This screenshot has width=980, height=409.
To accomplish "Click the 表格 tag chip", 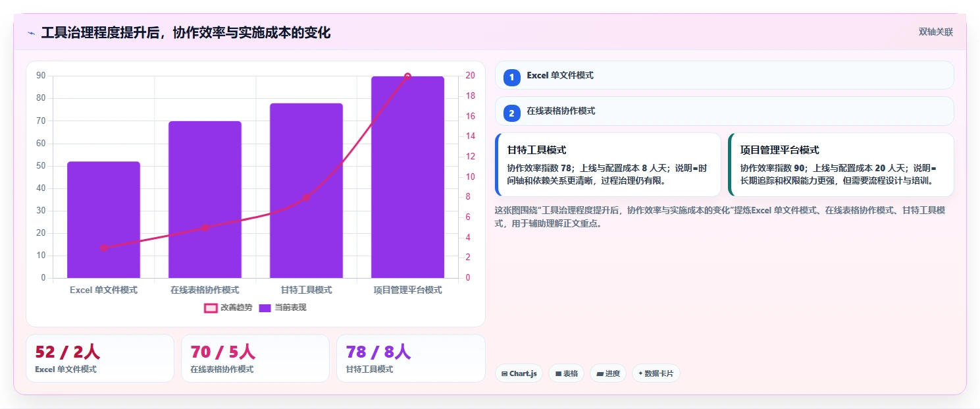I will pyautogui.click(x=566, y=373).
